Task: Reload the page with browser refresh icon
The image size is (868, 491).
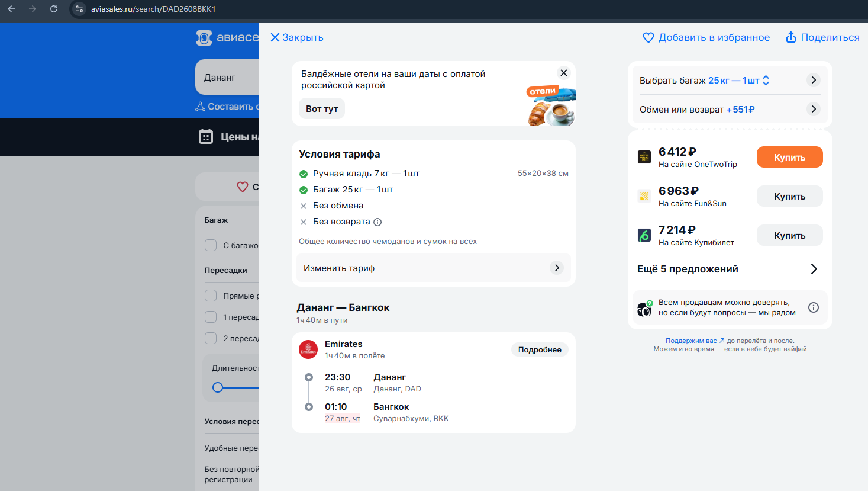Action: 54,9
